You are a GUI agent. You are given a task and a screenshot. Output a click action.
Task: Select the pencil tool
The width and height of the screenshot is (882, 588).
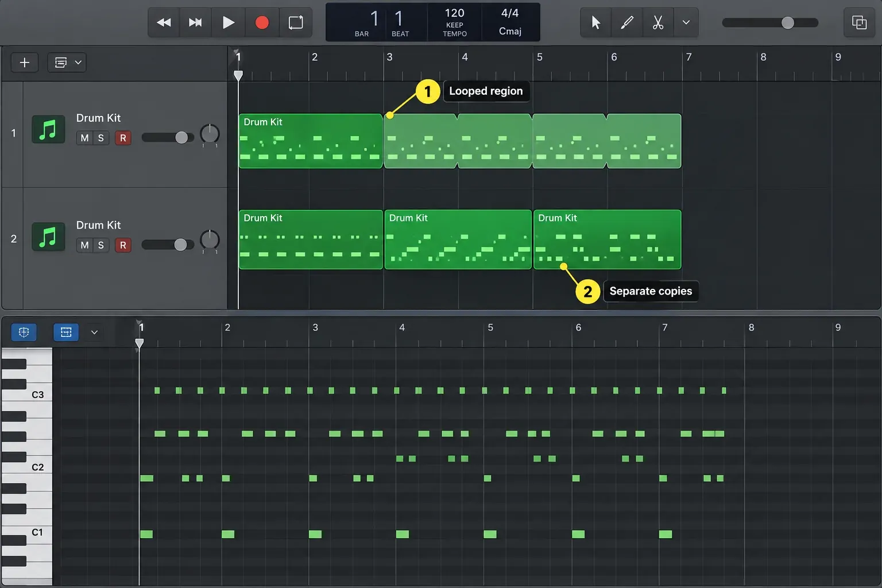pyautogui.click(x=627, y=22)
